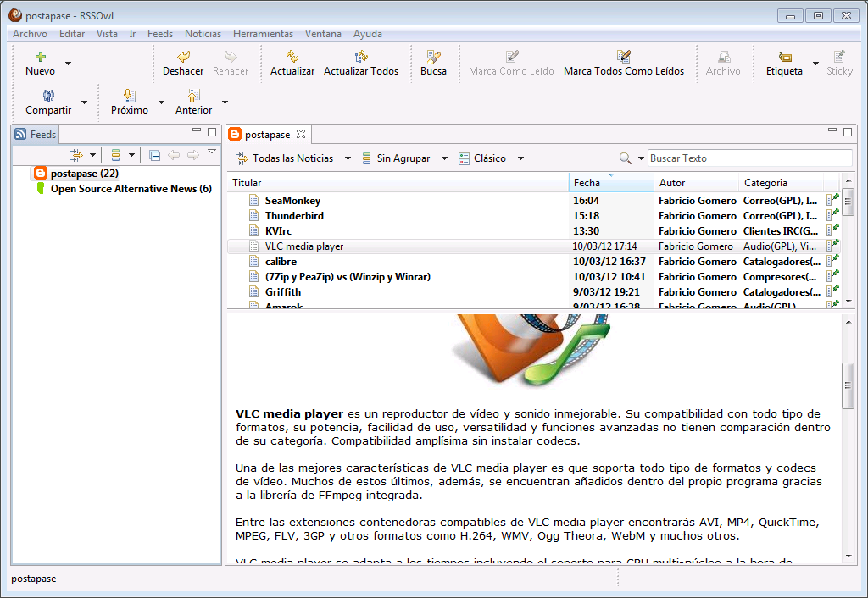This screenshot has width=868, height=598.
Task: Select Open Source Alternative News feed
Action: pyautogui.click(x=131, y=189)
